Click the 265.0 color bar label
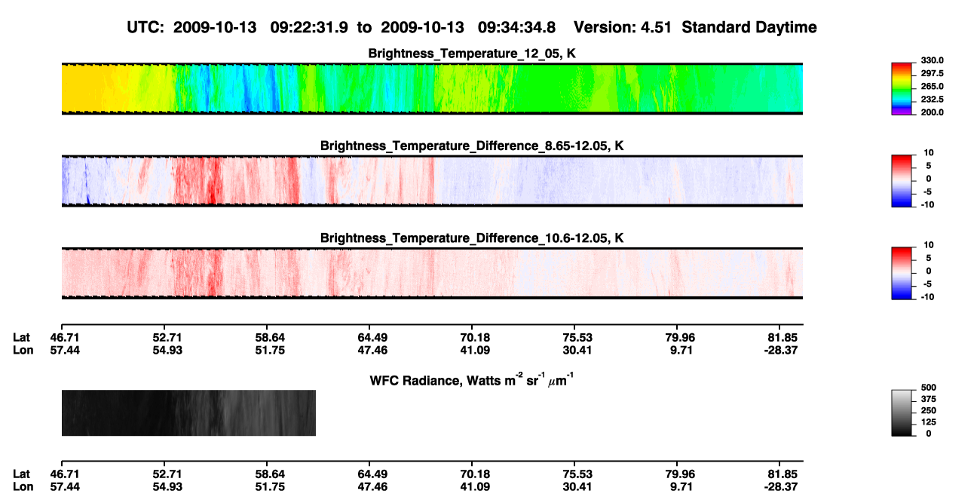The height and width of the screenshot is (503, 980). pyautogui.click(x=934, y=86)
